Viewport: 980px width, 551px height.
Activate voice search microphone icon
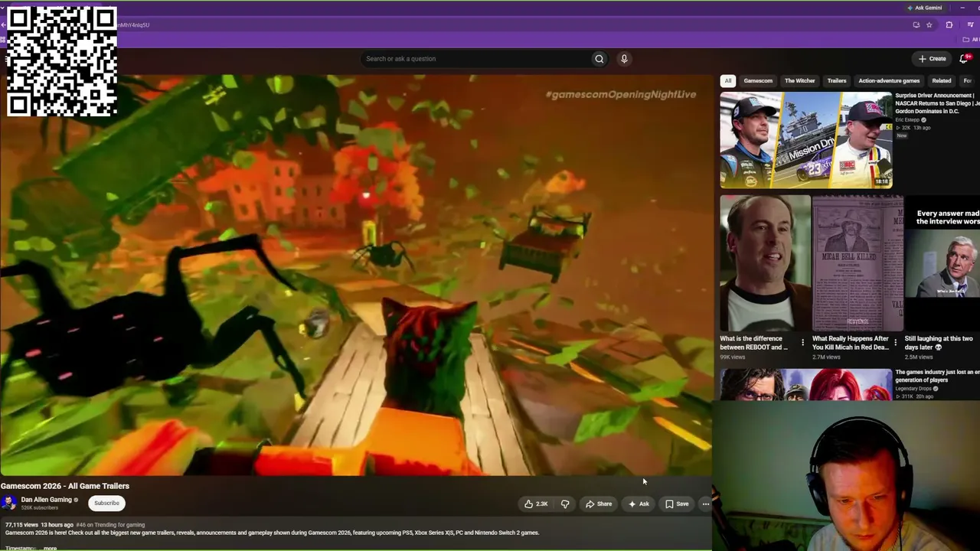click(624, 59)
